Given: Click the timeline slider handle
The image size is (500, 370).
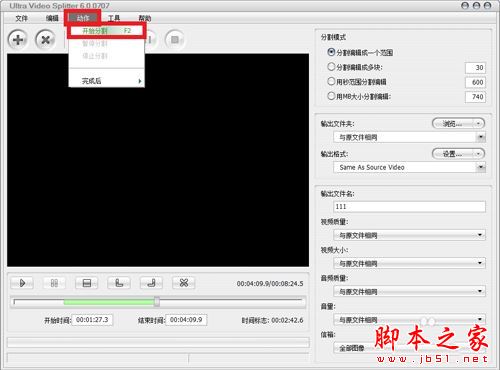Looking at the screenshot, I should click(x=157, y=302).
